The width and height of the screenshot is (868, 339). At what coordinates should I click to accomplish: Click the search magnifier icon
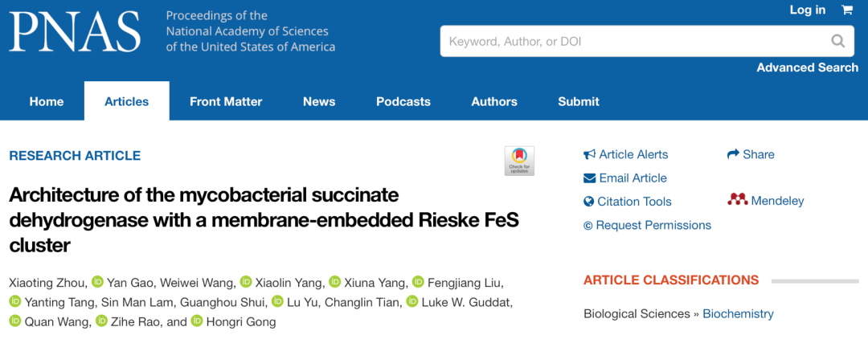[838, 41]
